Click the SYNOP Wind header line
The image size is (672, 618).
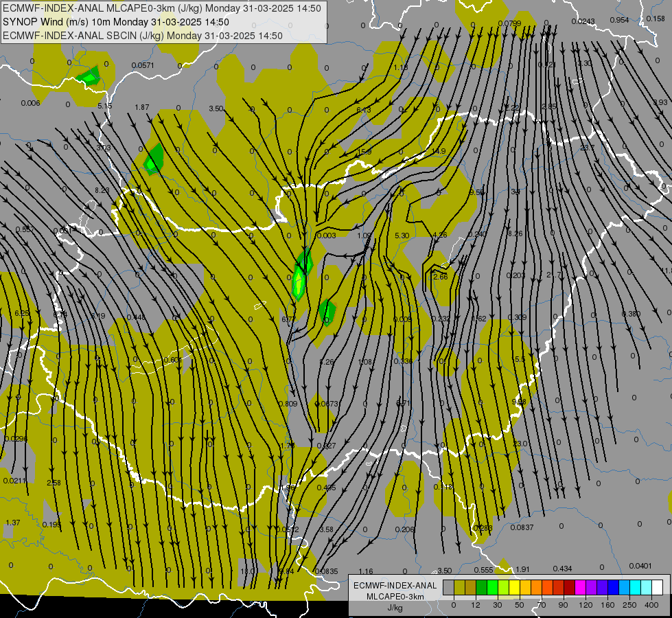click(x=116, y=22)
